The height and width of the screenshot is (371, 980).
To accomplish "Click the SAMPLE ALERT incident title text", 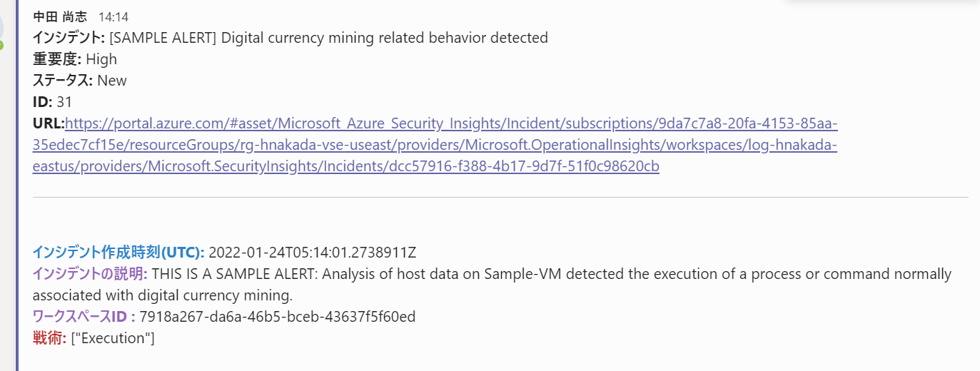I will [x=328, y=38].
